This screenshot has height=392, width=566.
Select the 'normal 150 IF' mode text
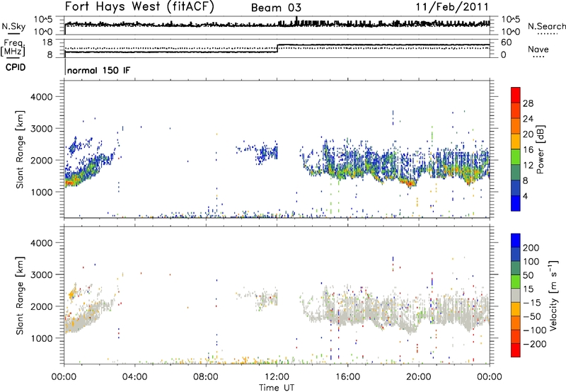(x=98, y=70)
